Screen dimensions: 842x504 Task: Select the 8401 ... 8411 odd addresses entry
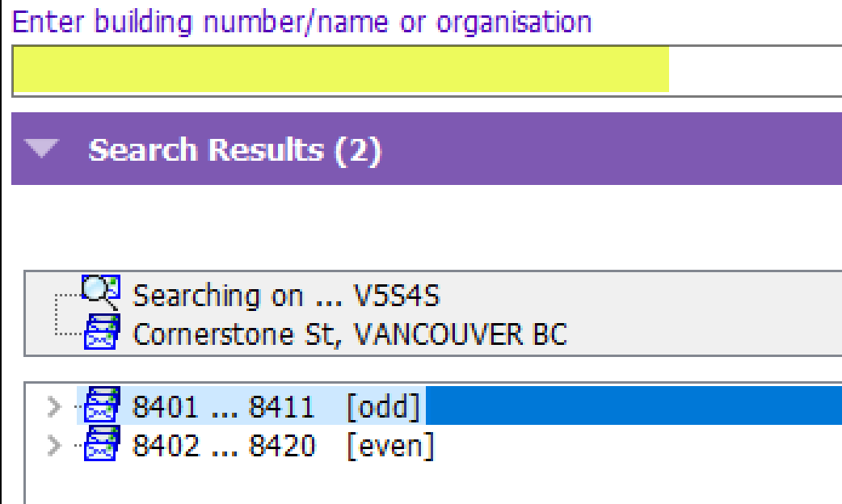click(276, 406)
